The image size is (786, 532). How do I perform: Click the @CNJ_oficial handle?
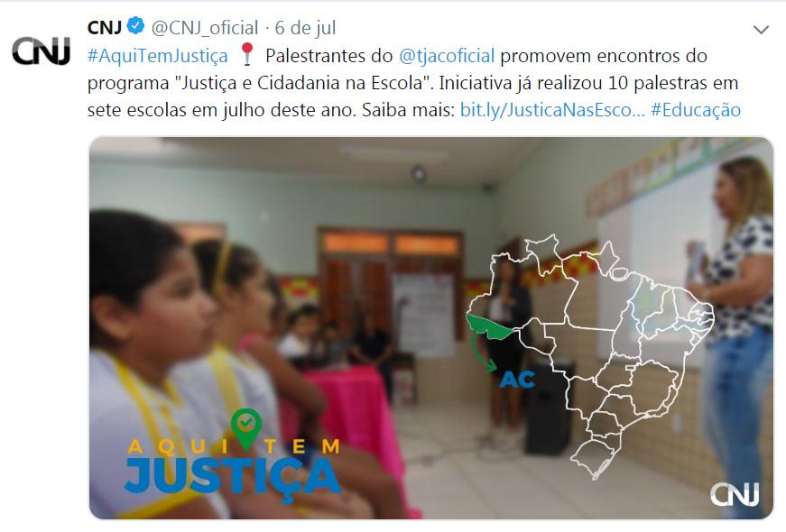[x=205, y=28]
